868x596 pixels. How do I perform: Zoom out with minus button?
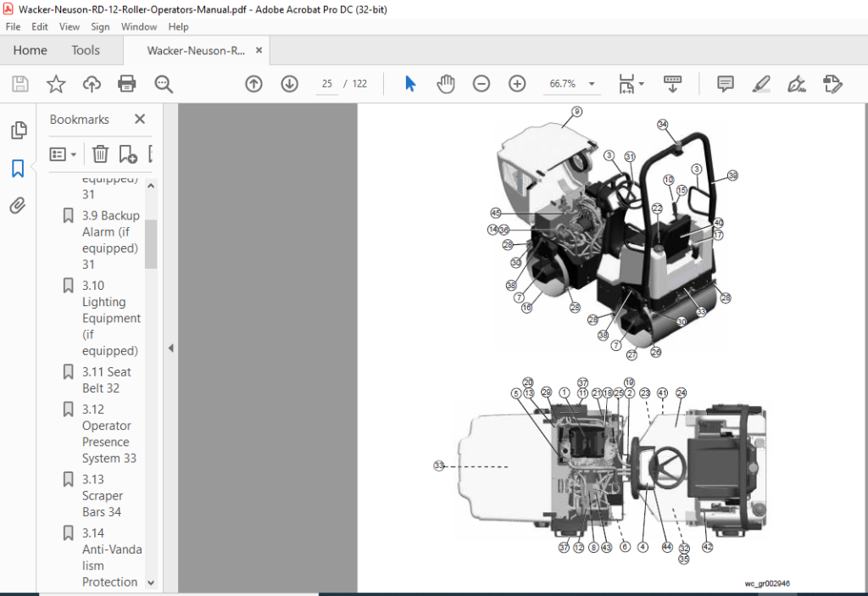(x=481, y=84)
